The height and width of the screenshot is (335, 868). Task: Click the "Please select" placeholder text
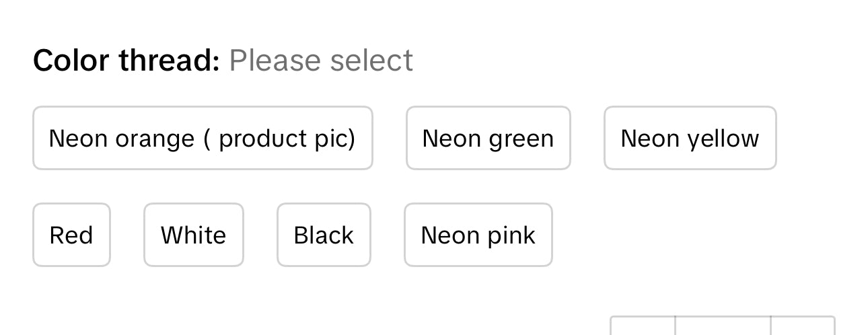pos(321,61)
